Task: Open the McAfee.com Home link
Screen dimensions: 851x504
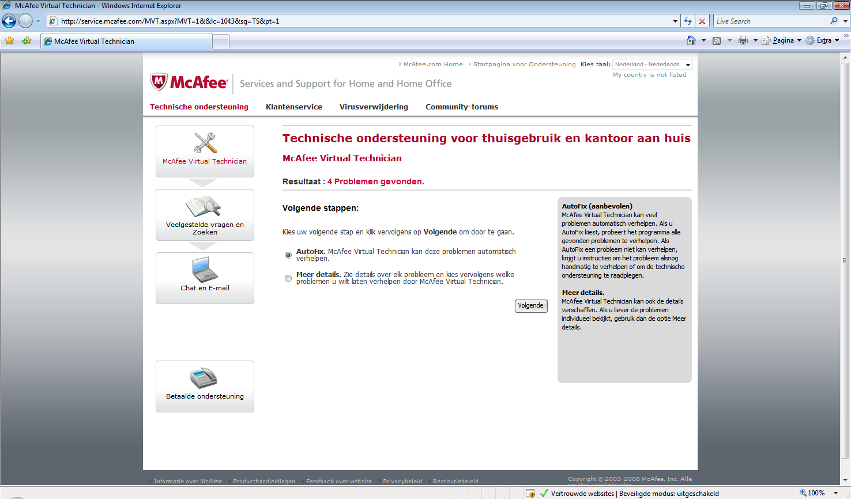Action: coord(433,65)
